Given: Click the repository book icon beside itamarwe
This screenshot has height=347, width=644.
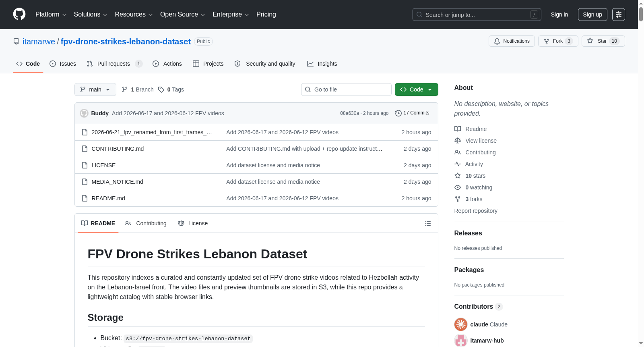Looking at the screenshot, I should click(x=16, y=42).
